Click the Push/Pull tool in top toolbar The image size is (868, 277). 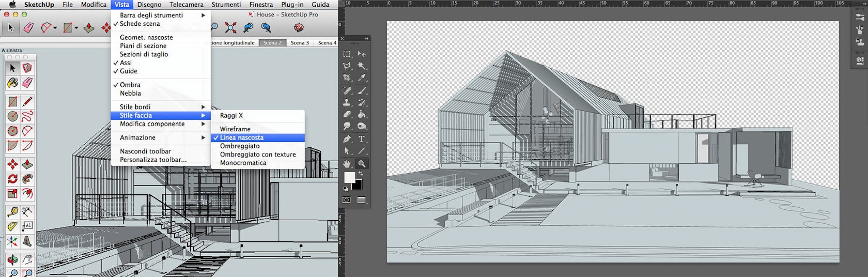(89, 28)
